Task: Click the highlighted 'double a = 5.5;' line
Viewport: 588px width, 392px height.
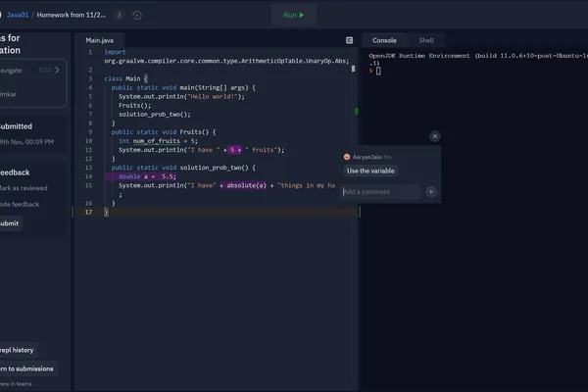Action: (140, 176)
